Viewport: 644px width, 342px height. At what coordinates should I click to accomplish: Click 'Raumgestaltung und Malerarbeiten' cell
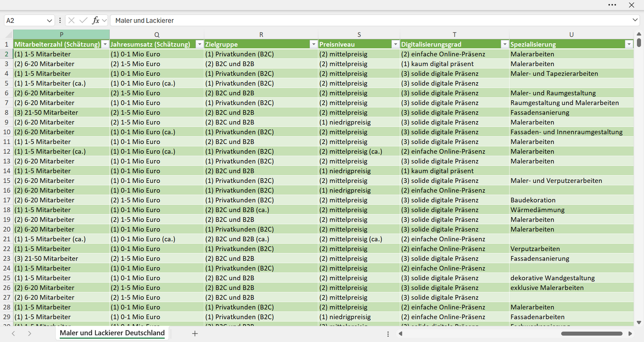[571, 103]
